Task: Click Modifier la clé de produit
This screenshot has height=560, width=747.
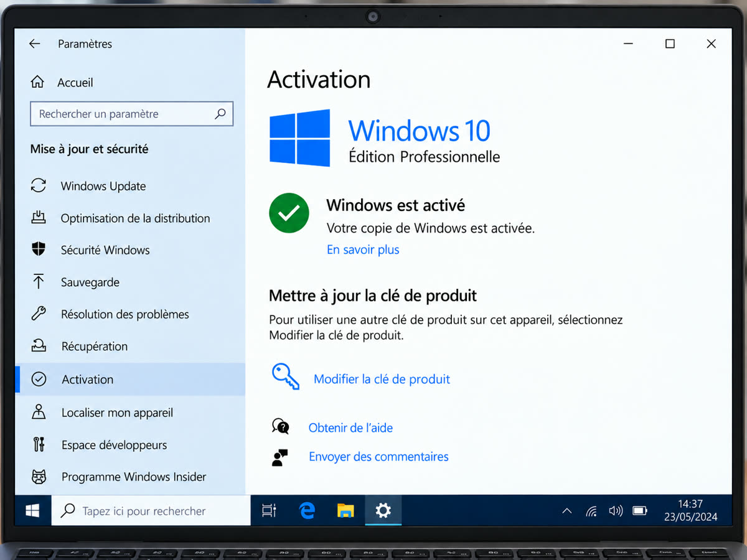Action: [x=382, y=379]
